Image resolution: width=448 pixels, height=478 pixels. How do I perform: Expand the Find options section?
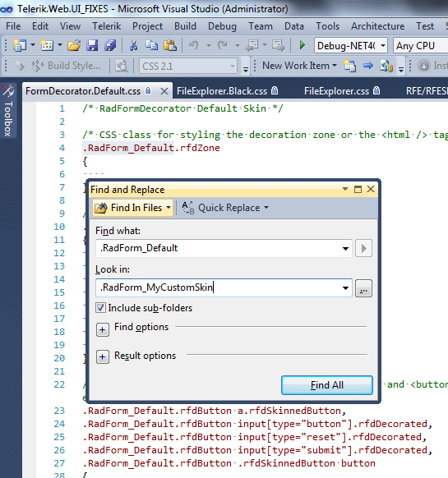click(x=103, y=329)
